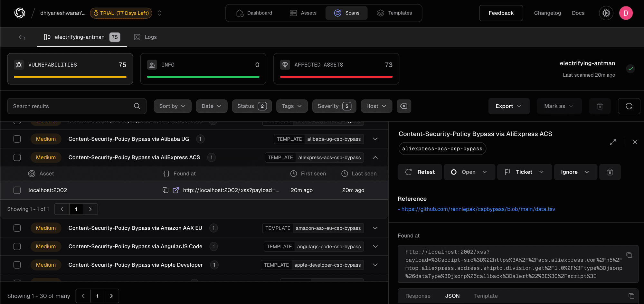
Task: Select the localhost:2002 asset checkbox
Action: point(17,190)
